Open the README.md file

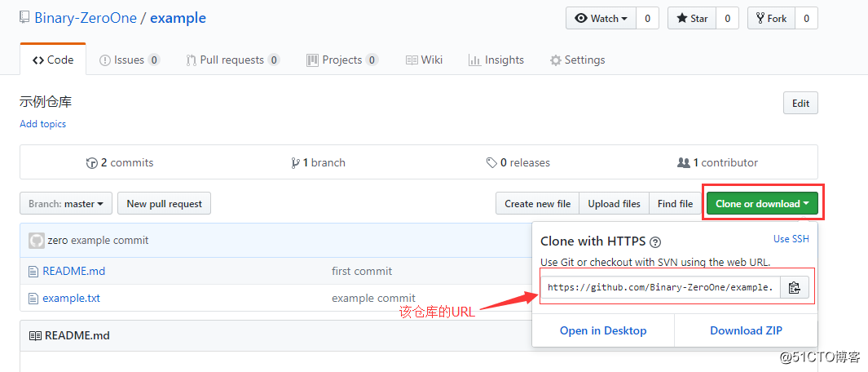point(73,271)
